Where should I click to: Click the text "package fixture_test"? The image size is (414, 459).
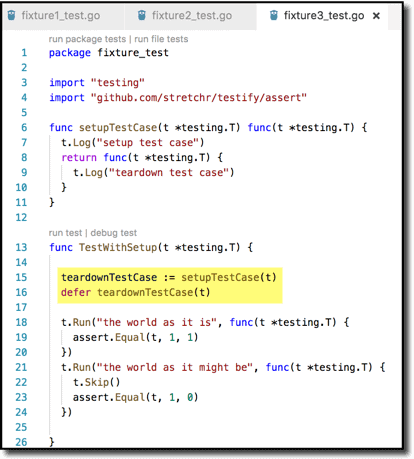pos(109,53)
